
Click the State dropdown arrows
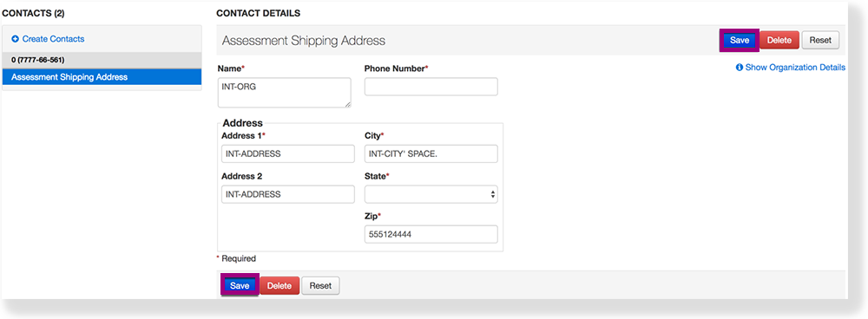[x=493, y=194]
